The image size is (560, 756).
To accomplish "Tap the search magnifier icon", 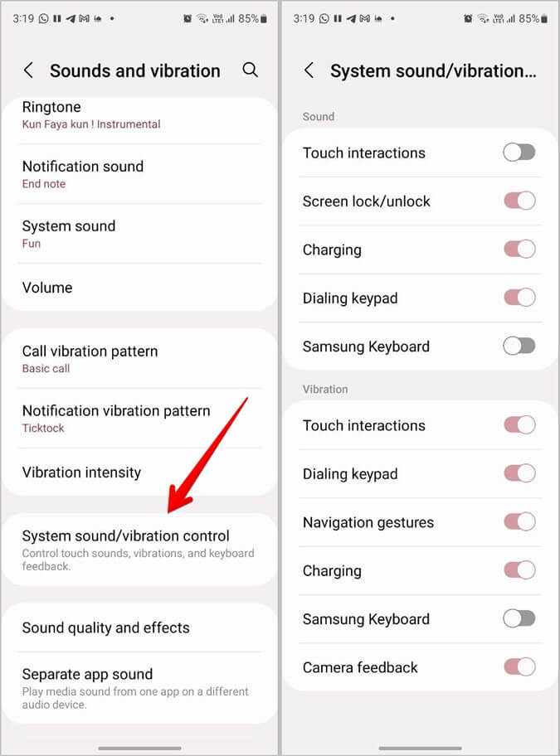I will 250,70.
